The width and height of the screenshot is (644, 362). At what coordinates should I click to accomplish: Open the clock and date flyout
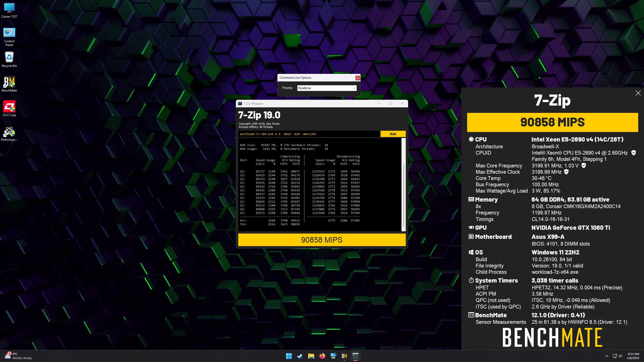633,356
